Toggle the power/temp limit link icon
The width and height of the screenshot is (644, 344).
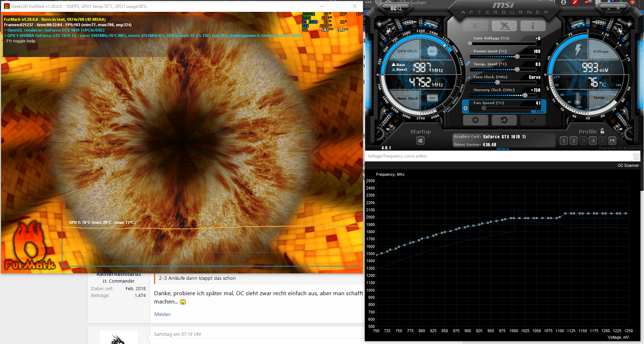tap(468, 63)
